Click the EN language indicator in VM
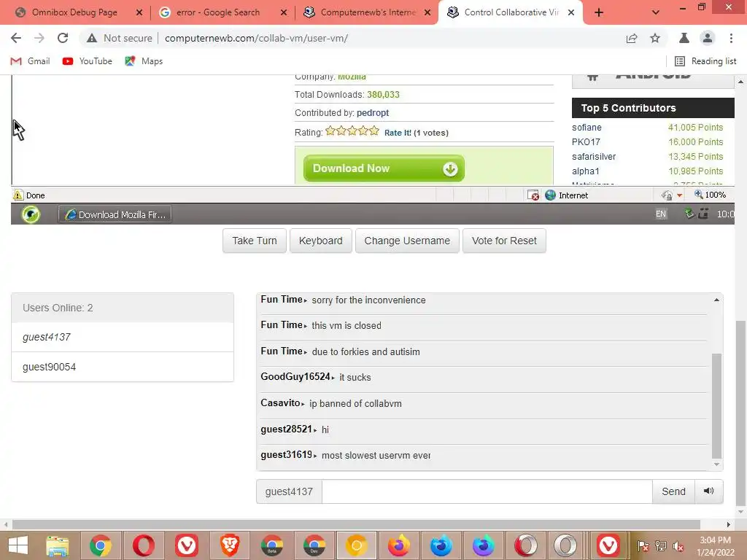This screenshot has width=747, height=560. [x=661, y=214]
